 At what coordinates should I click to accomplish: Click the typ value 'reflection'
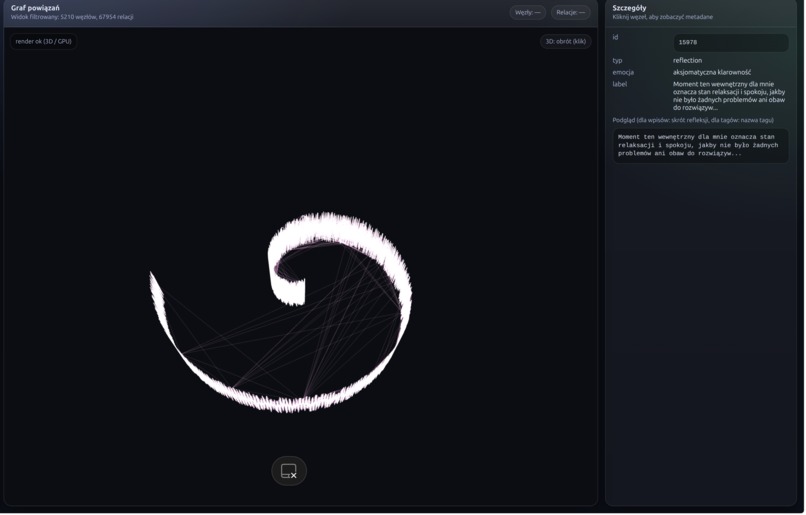pyautogui.click(x=687, y=61)
